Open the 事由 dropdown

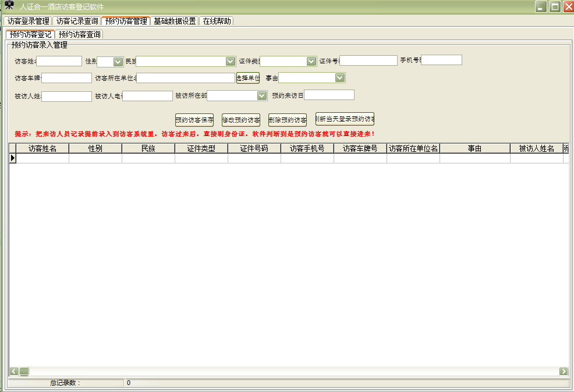[340, 78]
